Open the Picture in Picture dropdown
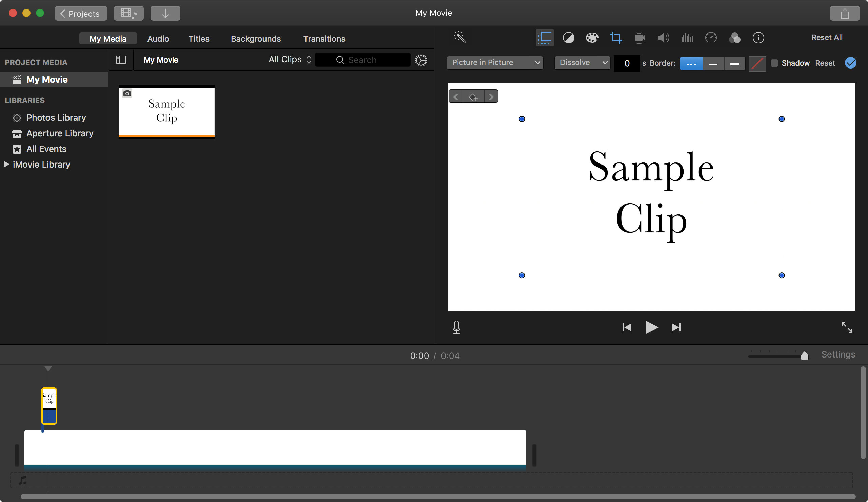 tap(495, 63)
